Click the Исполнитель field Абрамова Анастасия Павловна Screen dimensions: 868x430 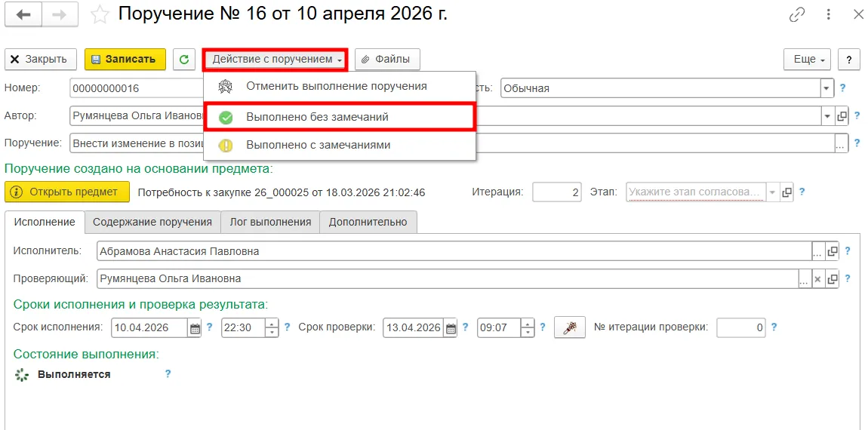point(454,251)
